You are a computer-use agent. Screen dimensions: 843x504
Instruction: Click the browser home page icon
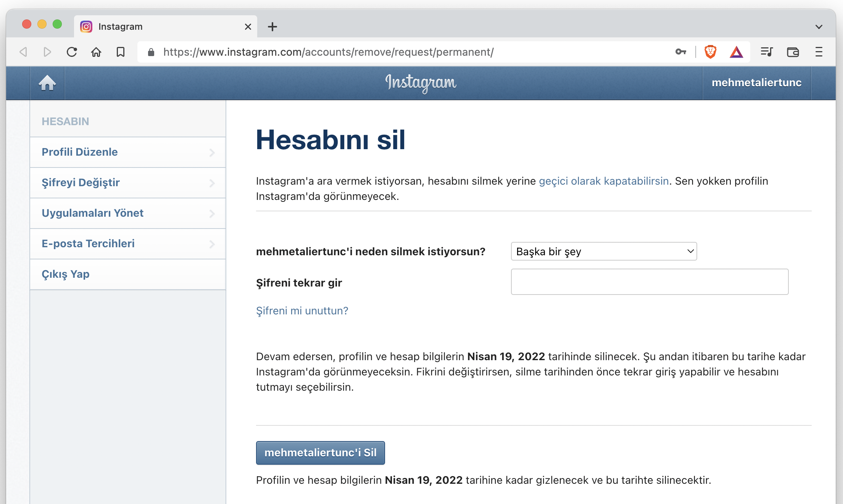[96, 52]
